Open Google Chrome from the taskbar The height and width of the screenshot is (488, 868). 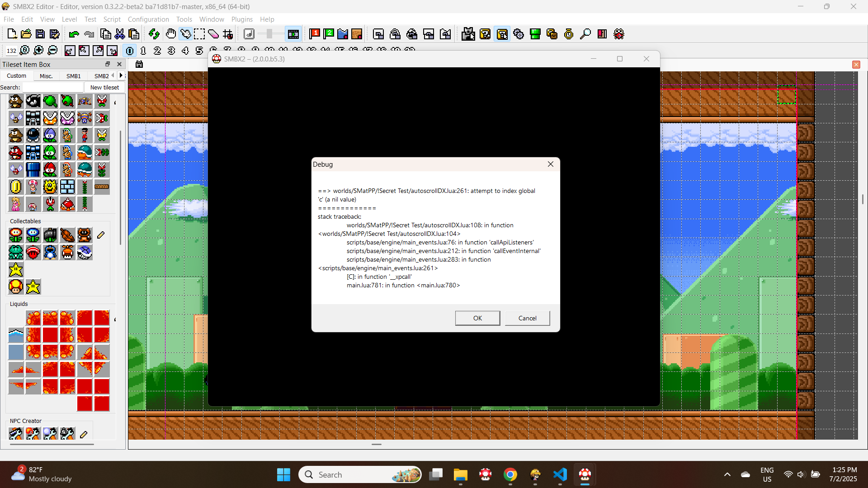510,474
